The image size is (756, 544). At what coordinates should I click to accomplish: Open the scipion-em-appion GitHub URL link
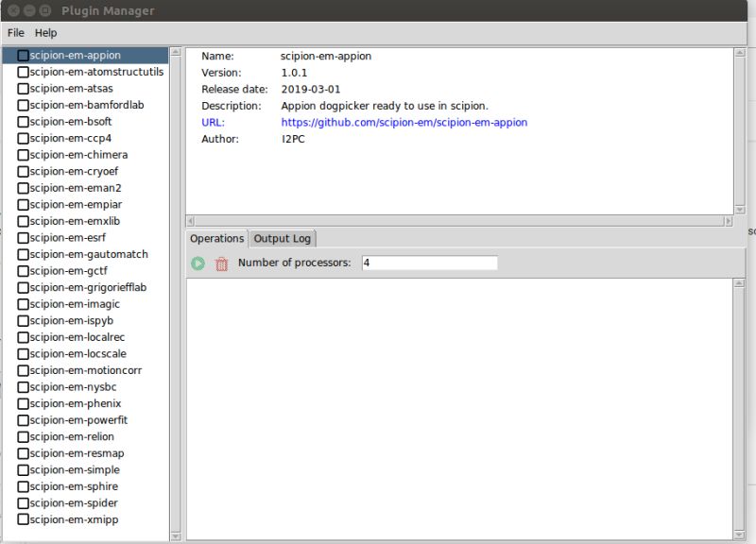tap(404, 122)
